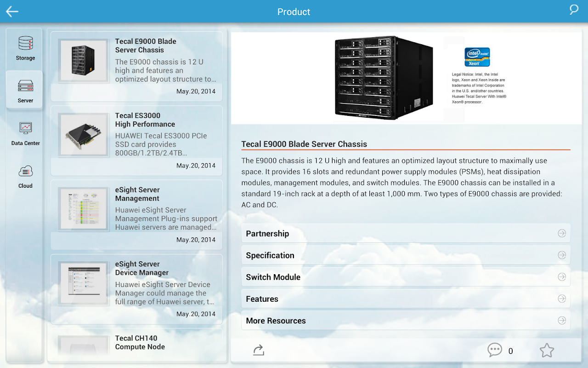The image size is (588, 368).
Task: Click the arrow icon on Partnership row
Action: coord(562,233)
